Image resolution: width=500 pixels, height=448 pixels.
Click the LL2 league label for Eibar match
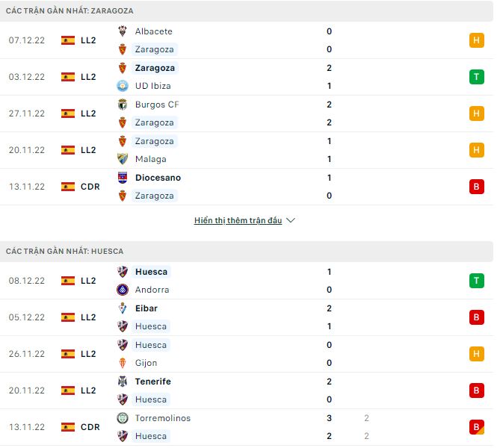pyautogui.click(x=88, y=317)
